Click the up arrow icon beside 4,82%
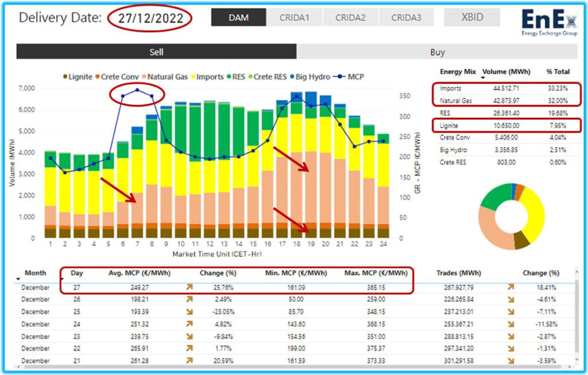588x375 pixels. click(189, 324)
